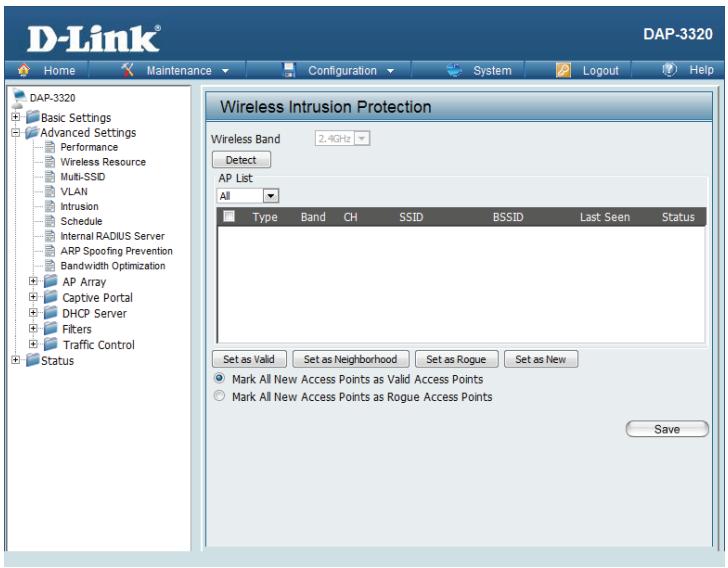The height and width of the screenshot is (568, 728).
Task: Expand the AP Array tree node
Action: click(33, 281)
